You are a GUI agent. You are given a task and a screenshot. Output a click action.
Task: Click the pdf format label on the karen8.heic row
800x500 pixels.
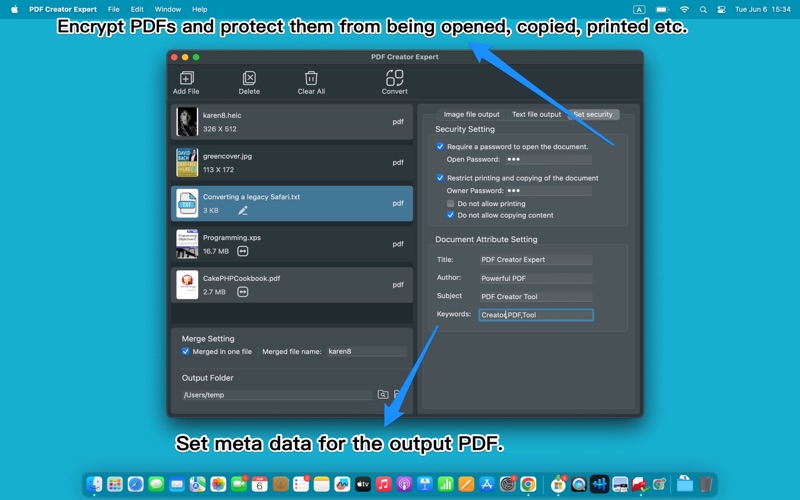coord(398,122)
